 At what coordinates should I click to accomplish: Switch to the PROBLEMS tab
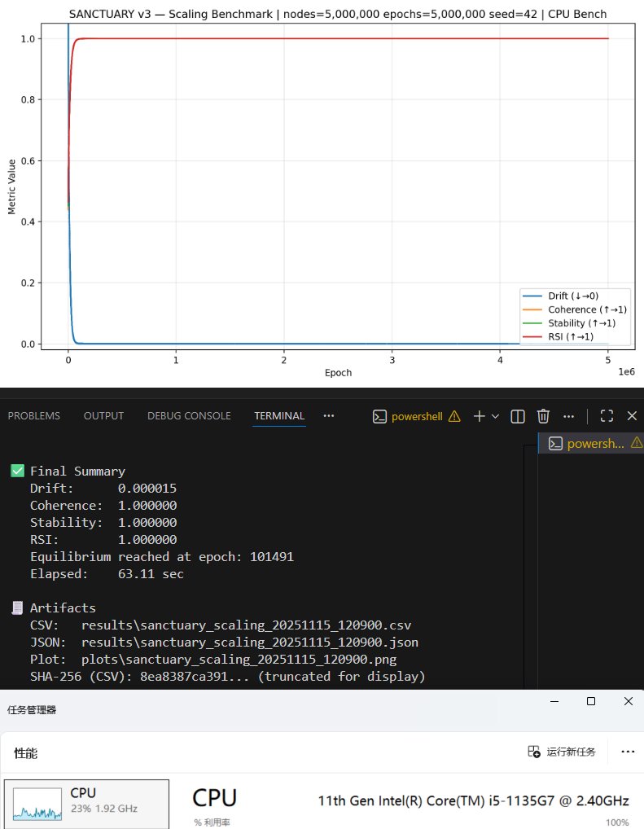coord(34,416)
